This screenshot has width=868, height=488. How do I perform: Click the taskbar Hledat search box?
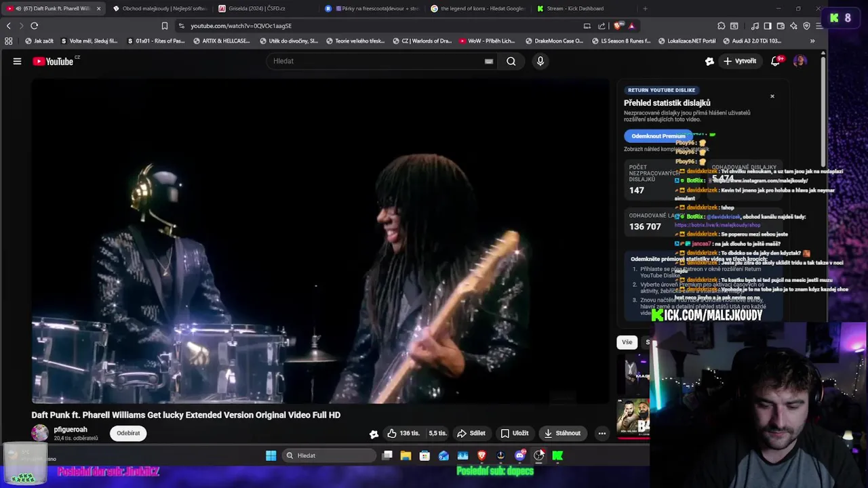tap(329, 455)
